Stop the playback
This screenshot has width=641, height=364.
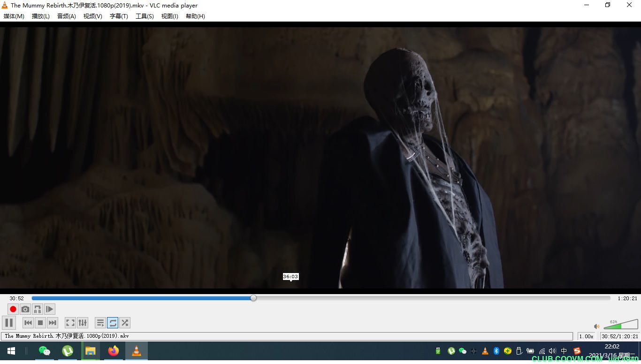(x=40, y=323)
